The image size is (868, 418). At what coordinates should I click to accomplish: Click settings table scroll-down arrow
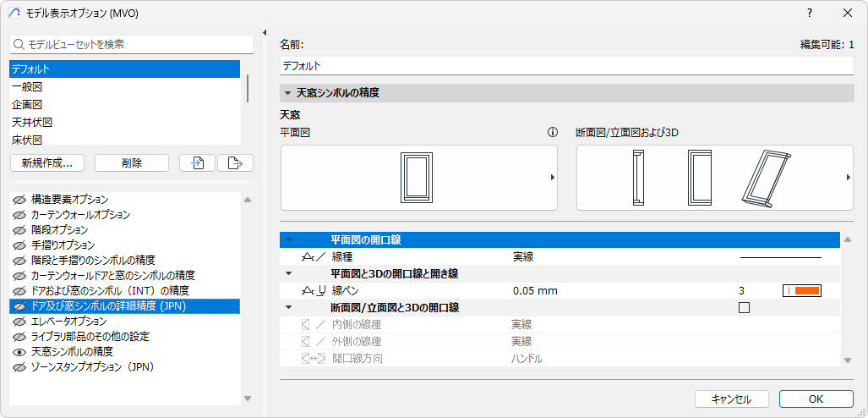click(x=847, y=360)
